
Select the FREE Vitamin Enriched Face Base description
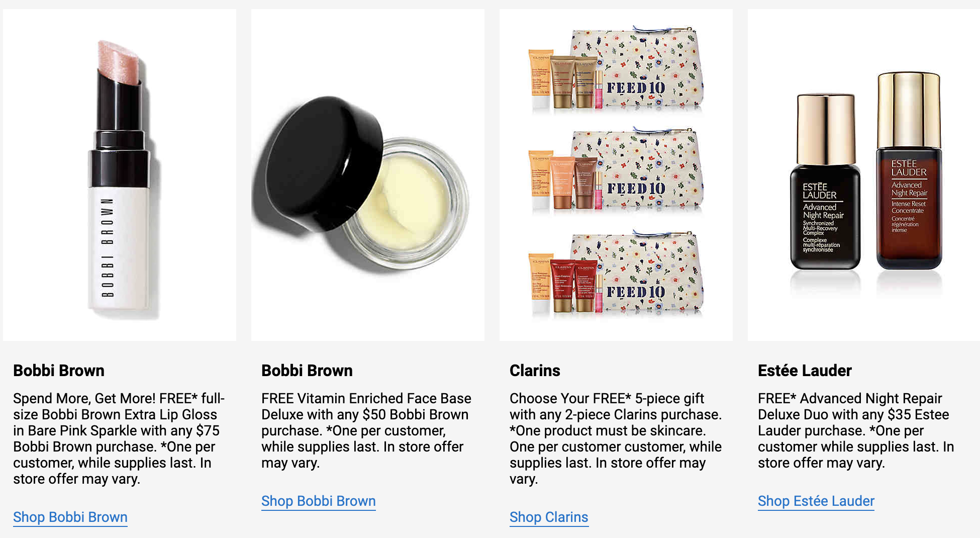pos(366,430)
